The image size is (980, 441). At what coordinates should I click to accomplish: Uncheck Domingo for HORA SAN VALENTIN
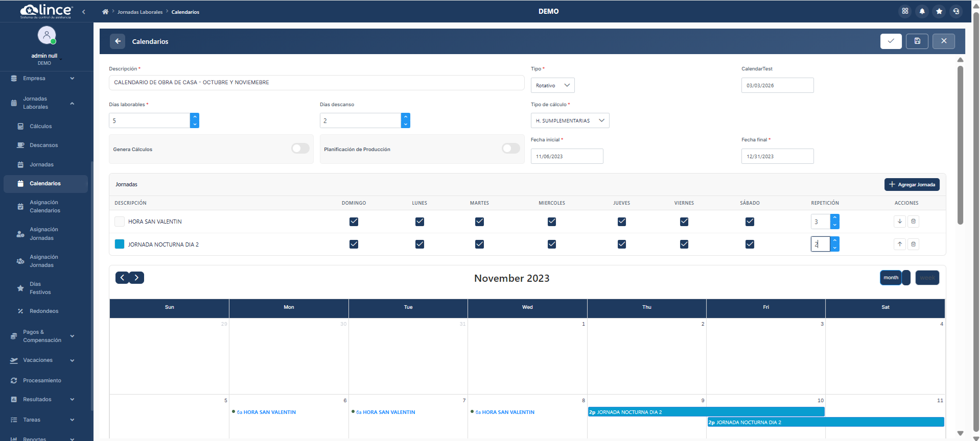[354, 222]
